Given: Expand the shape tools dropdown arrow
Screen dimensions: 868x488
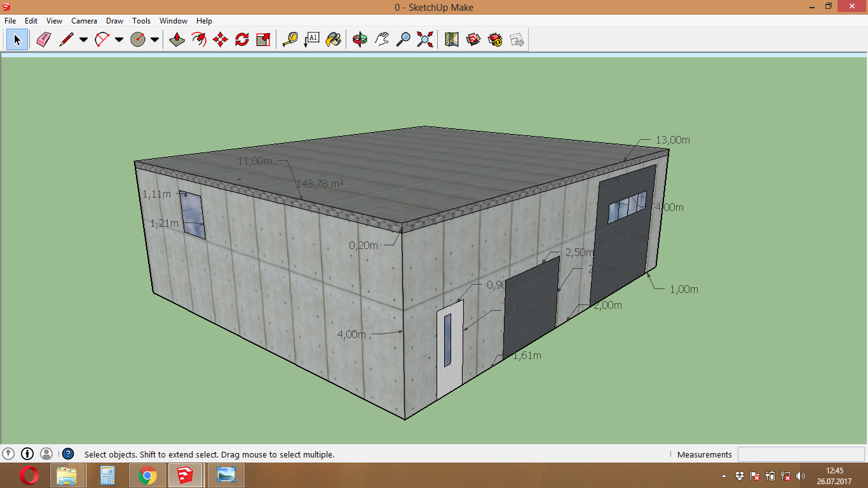Looking at the screenshot, I should tap(154, 40).
